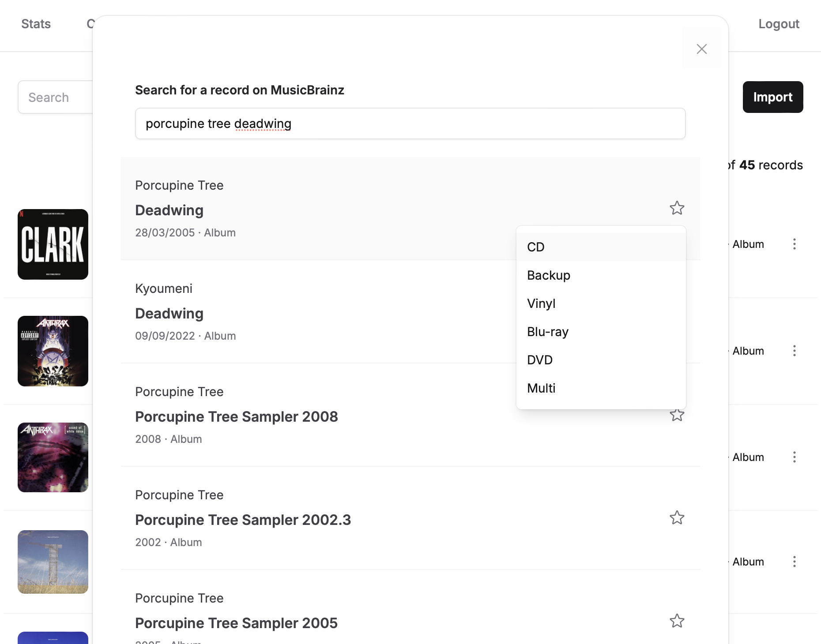The image size is (821, 644).
Task: Open the Clark album cover thumbnail
Action: click(x=53, y=244)
